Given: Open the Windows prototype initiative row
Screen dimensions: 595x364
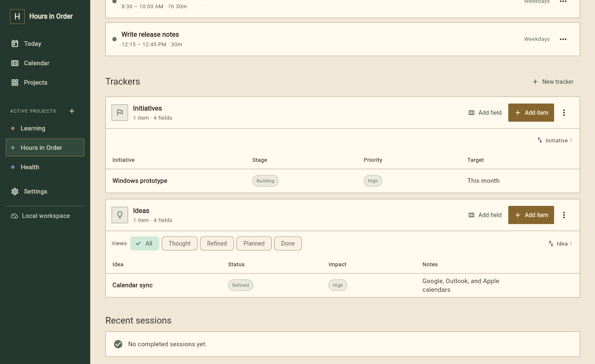Looking at the screenshot, I should point(343,181).
